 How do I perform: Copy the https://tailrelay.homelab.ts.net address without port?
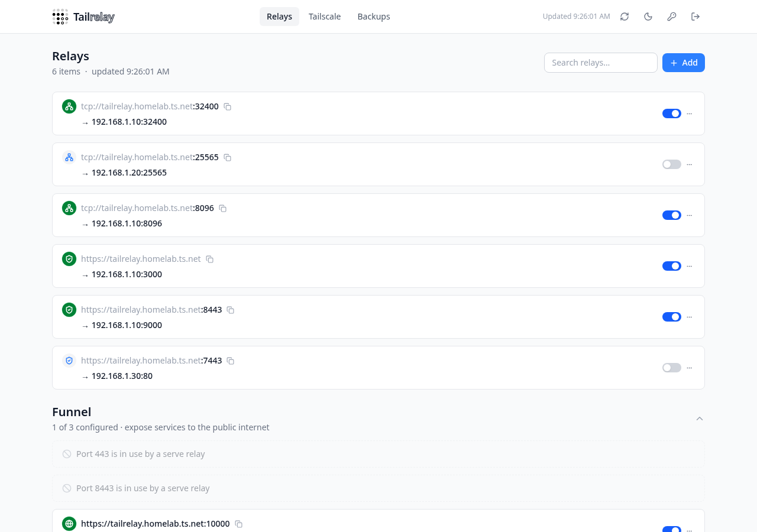pyautogui.click(x=210, y=259)
